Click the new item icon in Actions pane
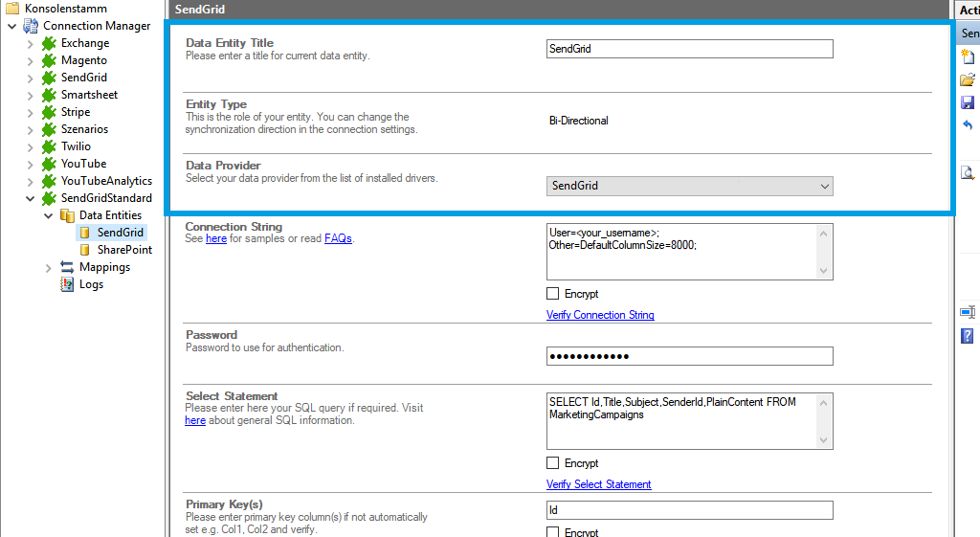This screenshot has height=537, width=980. click(x=968, y=56)
